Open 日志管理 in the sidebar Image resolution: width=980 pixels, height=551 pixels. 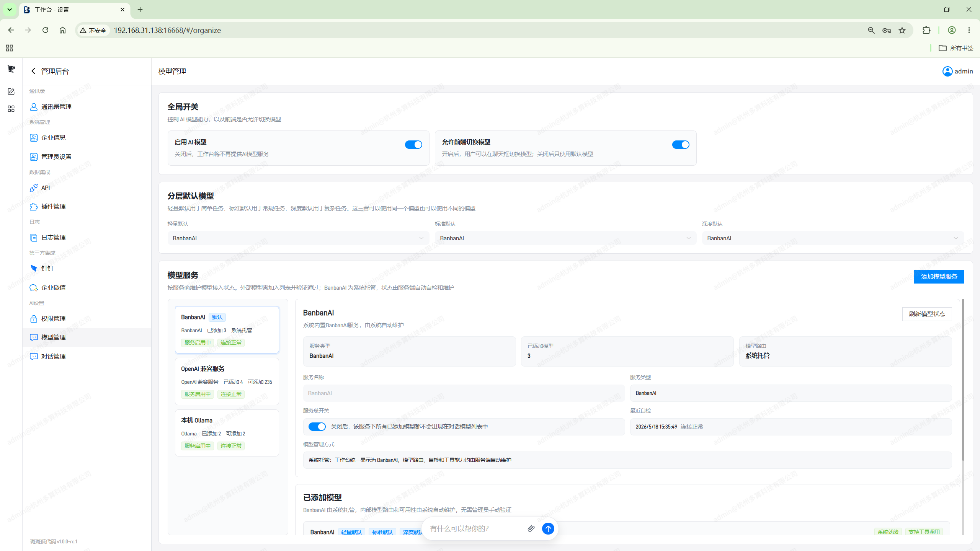[87, 238]
